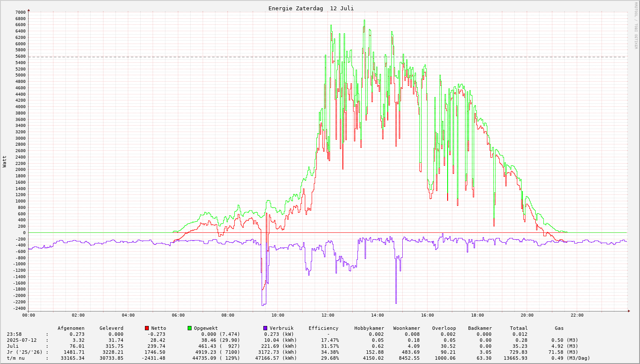Click the Geleverd column header
Image resolution: width=640 pixels, height=364 pixels.
click(111, 328)
